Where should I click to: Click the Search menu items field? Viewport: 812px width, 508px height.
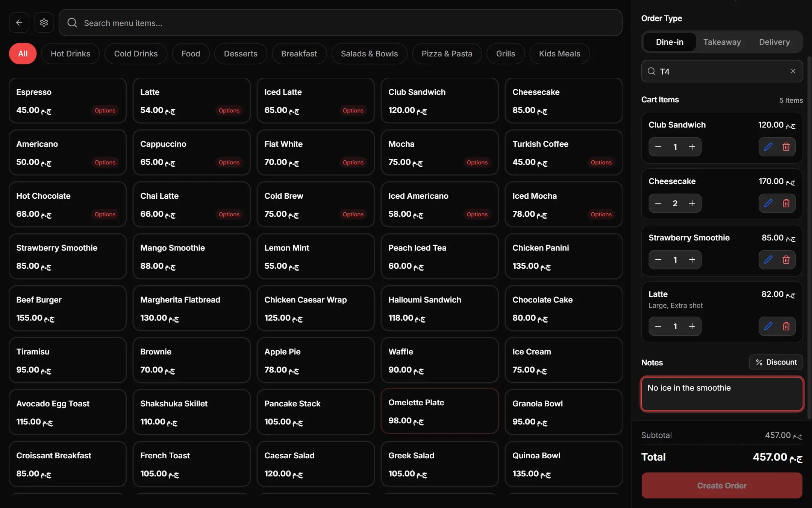tap(341, 23)
